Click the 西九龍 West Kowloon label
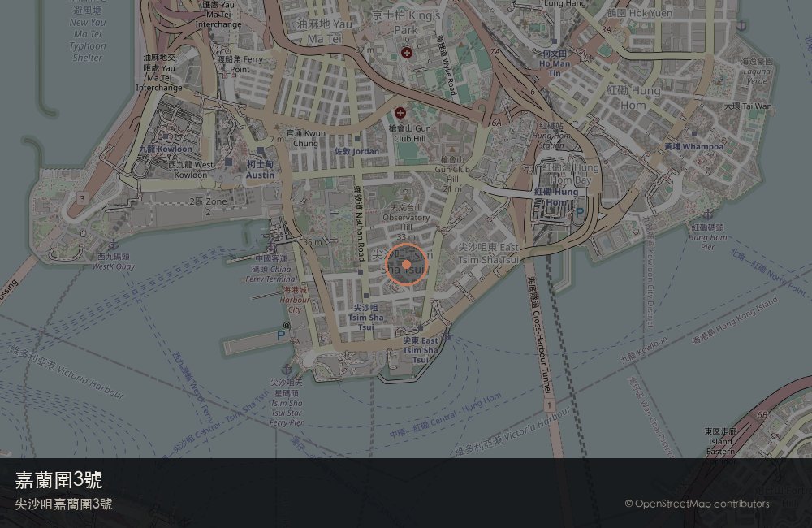This screenshot has width=812, height=528. (191, 170)
